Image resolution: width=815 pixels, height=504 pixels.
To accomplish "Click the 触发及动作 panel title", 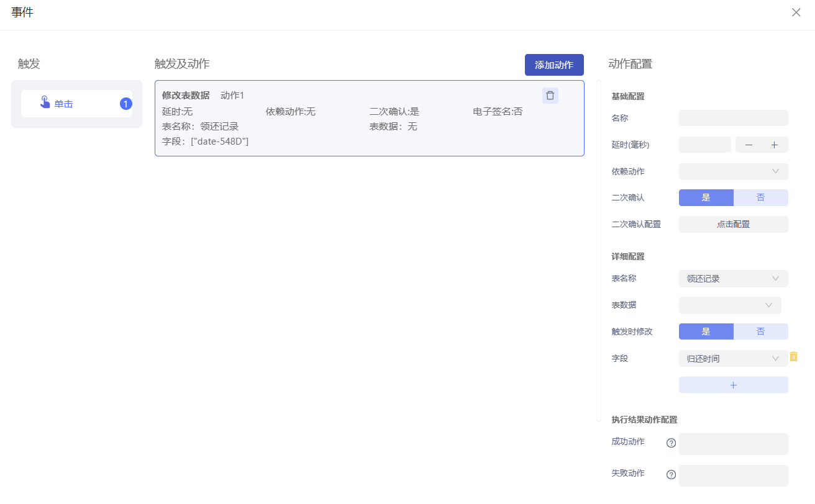I will [182, 63].
